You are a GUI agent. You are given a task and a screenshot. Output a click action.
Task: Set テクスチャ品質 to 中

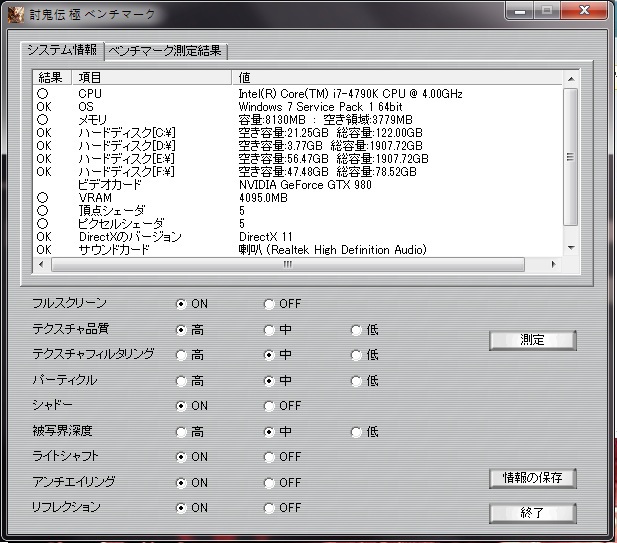tap(269, 330)
